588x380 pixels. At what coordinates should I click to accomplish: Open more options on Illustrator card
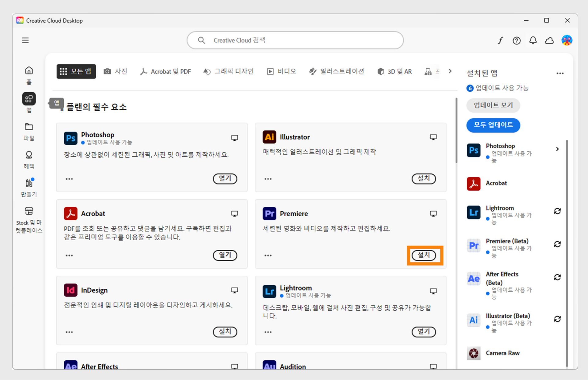268,179
